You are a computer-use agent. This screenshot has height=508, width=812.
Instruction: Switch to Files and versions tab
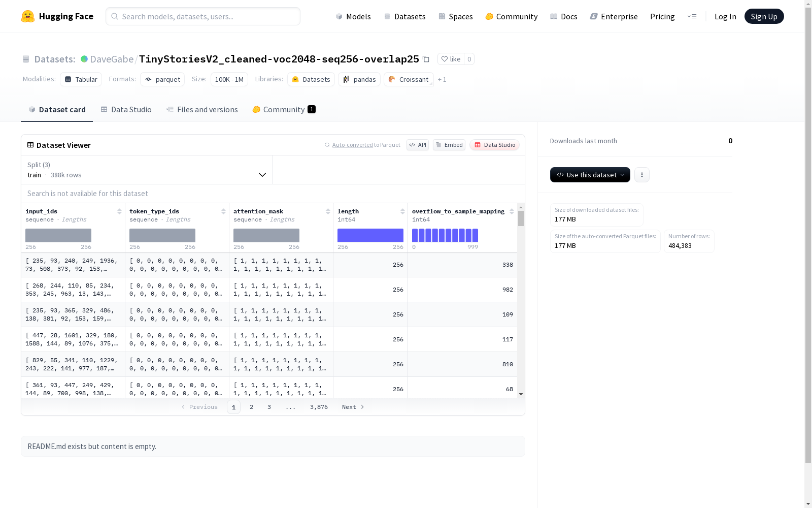(202, 110)
